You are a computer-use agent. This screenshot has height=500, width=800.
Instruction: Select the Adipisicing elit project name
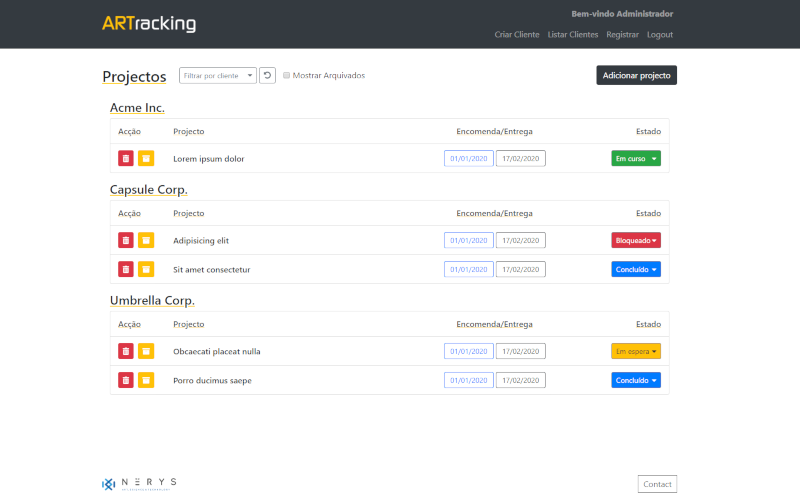(x=201, y=241)
